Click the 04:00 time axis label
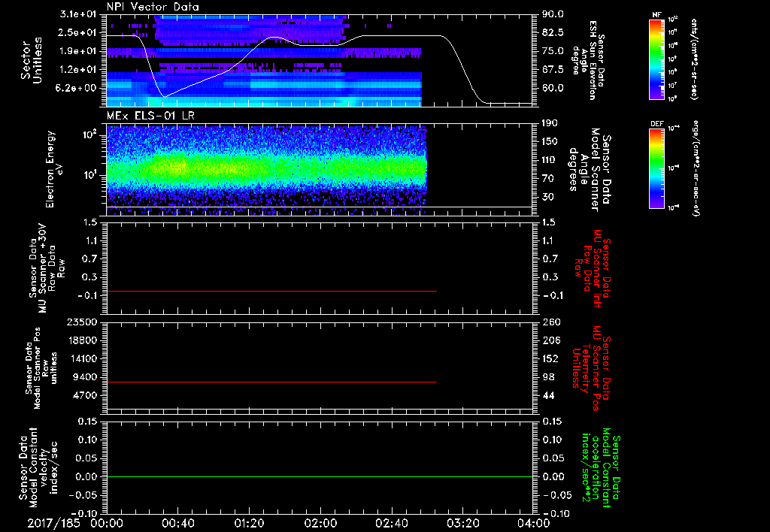This screenshot has height=532, width=770. pos(534,523)
